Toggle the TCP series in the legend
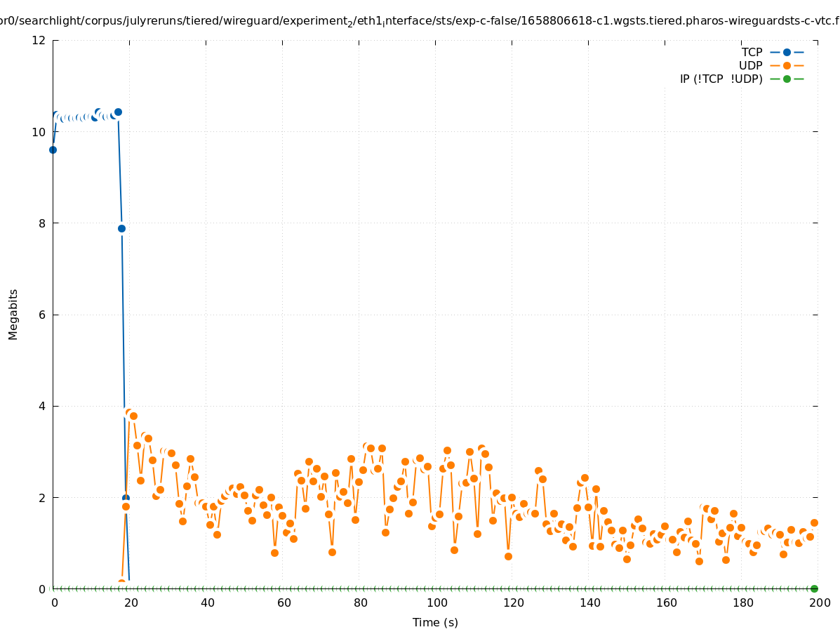Image resolution: width=840 pixels, height=632 pixels. click(752, 52)
